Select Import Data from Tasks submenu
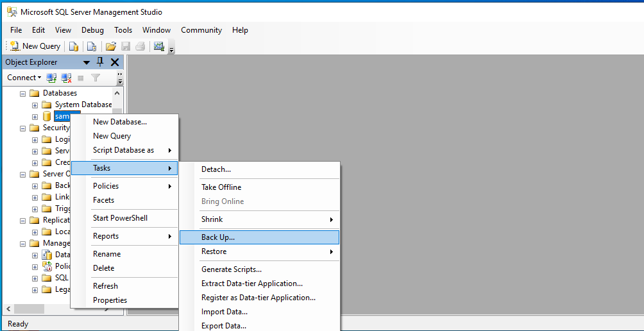This screenshot has width=644, height=331. coord(260,312)
